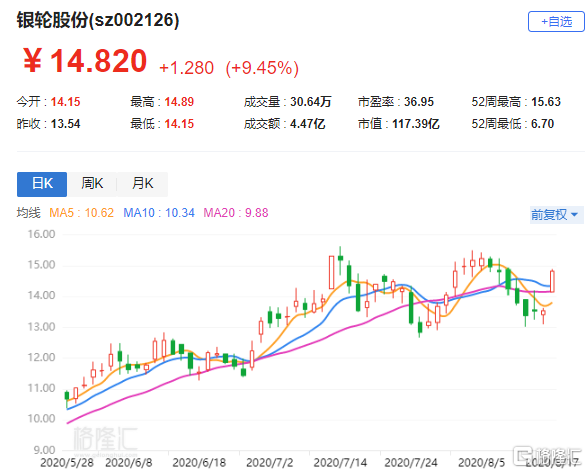588x473 pixels.
Task: Click the 成交量 value 30.64万
Action: [x=310, y=102]
